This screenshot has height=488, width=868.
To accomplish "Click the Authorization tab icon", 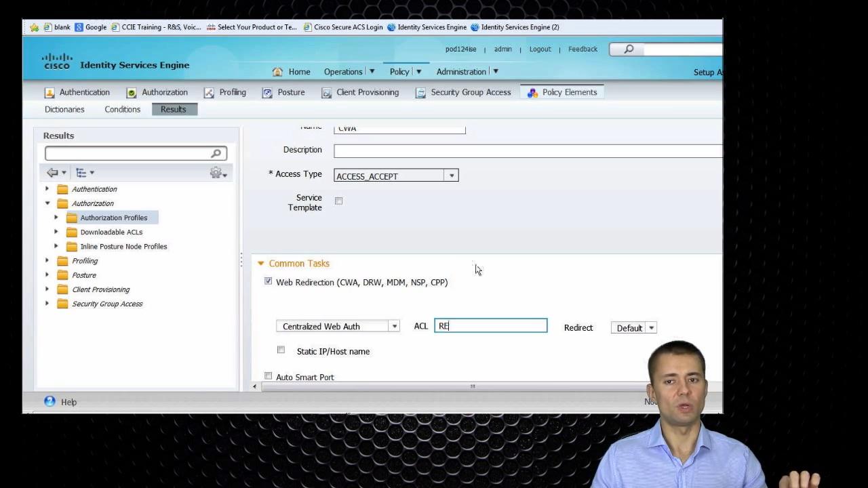I will 132,93.
